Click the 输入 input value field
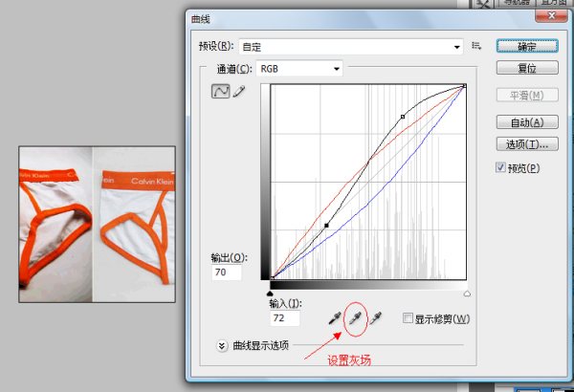This screenshot has height=392, width=574. [x=285, y=318]
